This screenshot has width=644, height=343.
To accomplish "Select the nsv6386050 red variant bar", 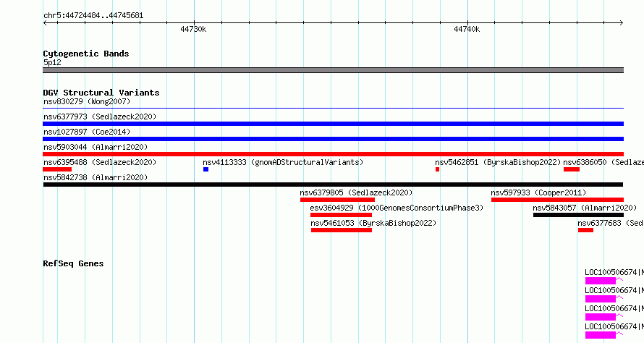I will pos(572,169).
